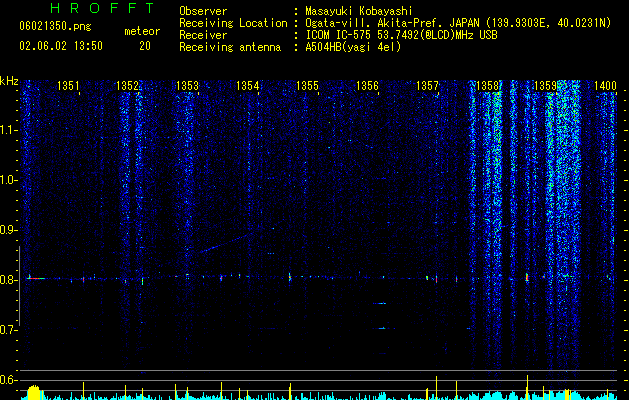
Task: Click the HROFFT title text
Action: point(102,8)
